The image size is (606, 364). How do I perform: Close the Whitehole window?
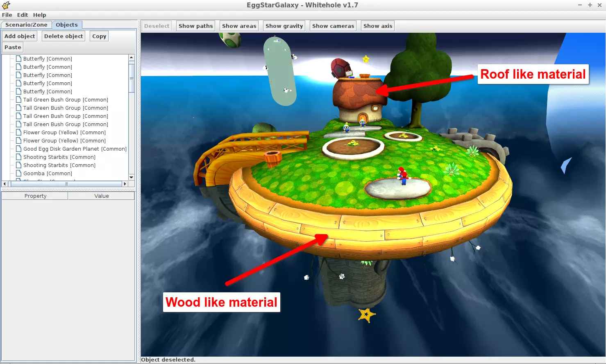pyautogui.click(x=599, y=5)
